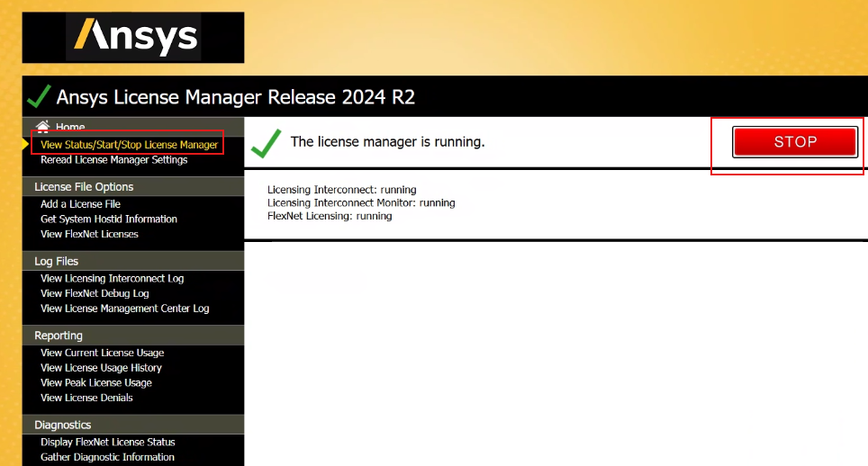The height and width of the screenshot is (466, 868).
Task: Go to the Home menu item
Action: [70, 128]
